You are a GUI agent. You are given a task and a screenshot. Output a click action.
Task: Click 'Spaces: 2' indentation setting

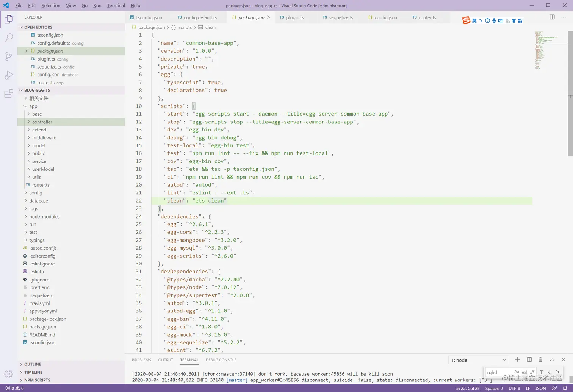pyautogui.click(x=494, y=388)
